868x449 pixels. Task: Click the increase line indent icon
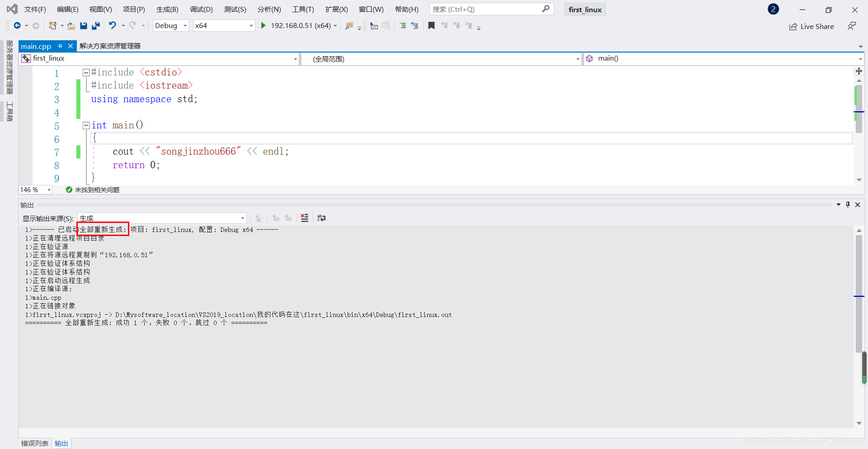click(415, 26)
